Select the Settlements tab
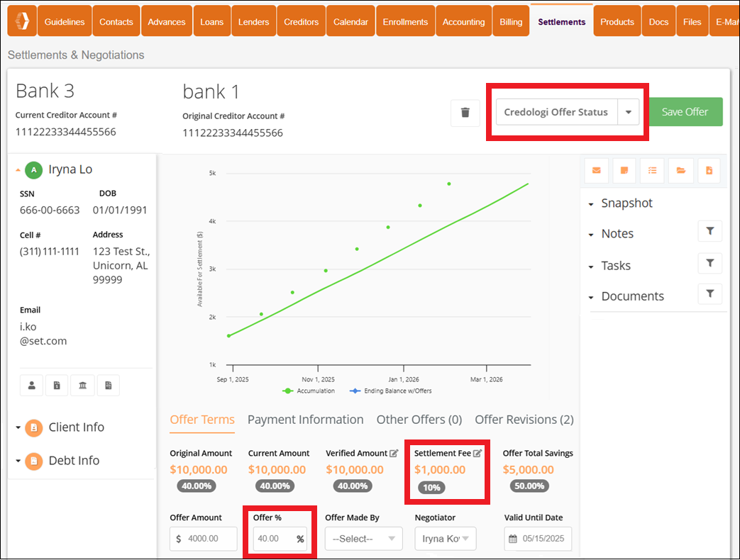Screen dimensions: 740x560 pos(562,21)
